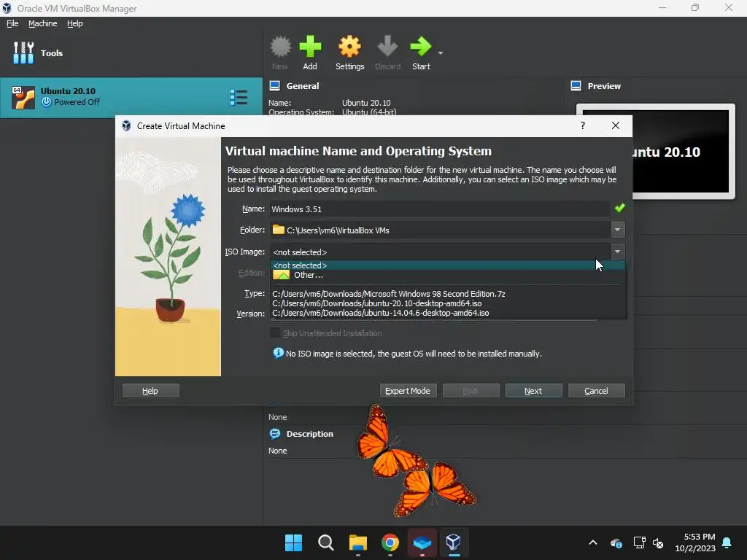Switch to Expert Mode
The image size is (747, 560).
coord(408,391)
